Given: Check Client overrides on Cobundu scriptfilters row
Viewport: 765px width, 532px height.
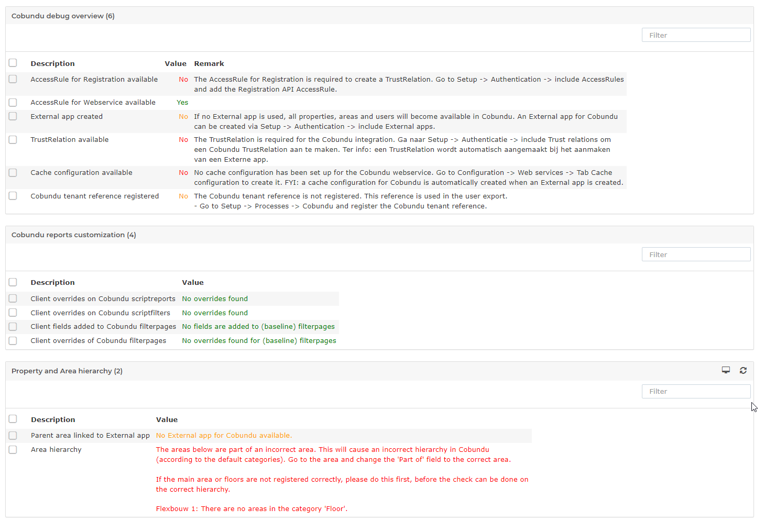Looking at the screenshot, I should point(13,313).
